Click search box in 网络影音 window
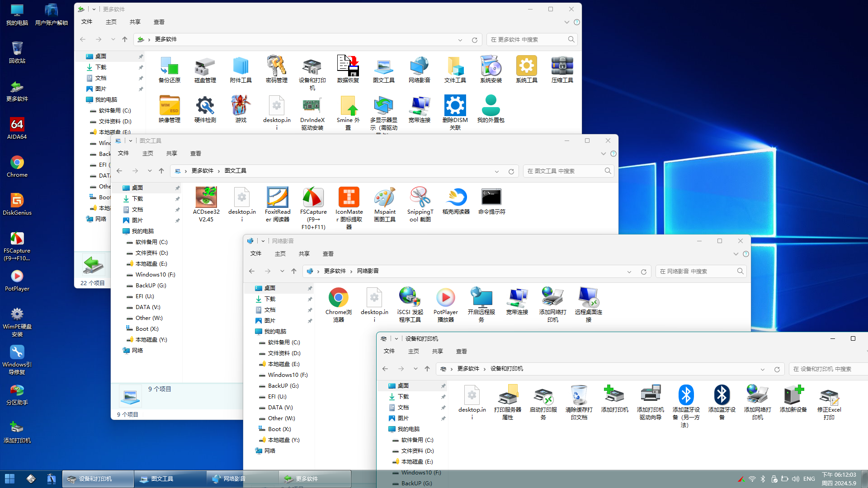Image resolution: width=868 pixels, height=488 pixels. click(700, 271)
